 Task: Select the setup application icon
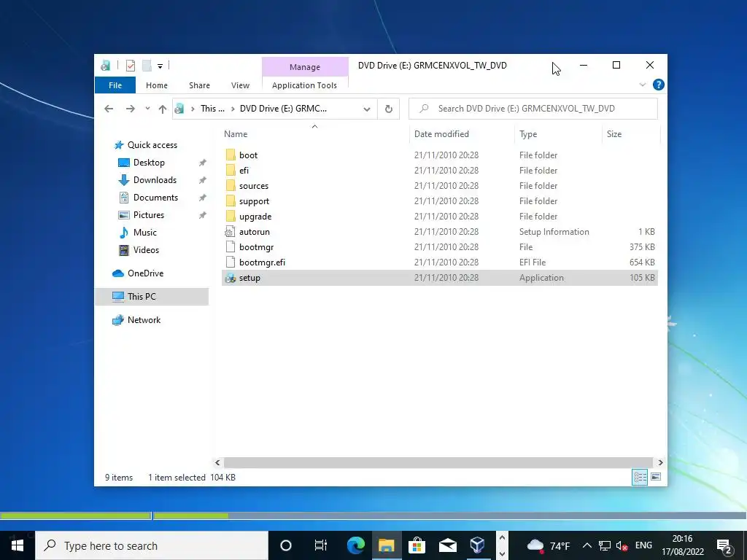[231, 278]
